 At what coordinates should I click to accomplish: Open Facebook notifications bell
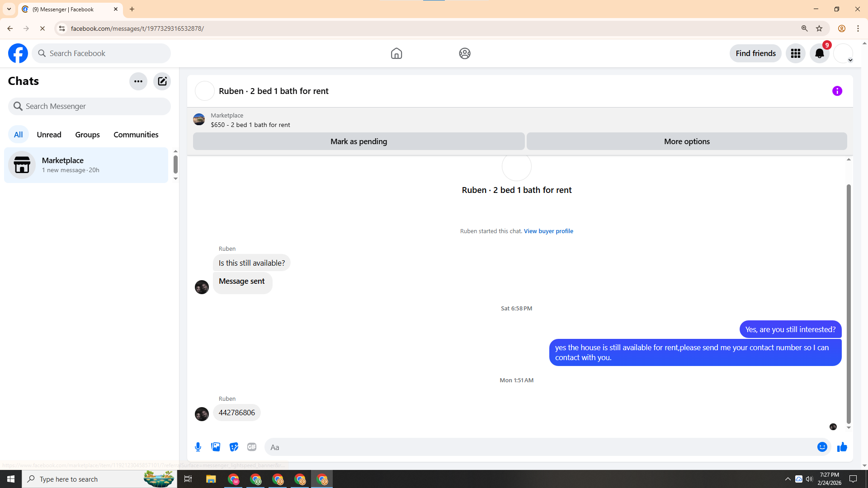pyautogui.click(x=819, y=53)
